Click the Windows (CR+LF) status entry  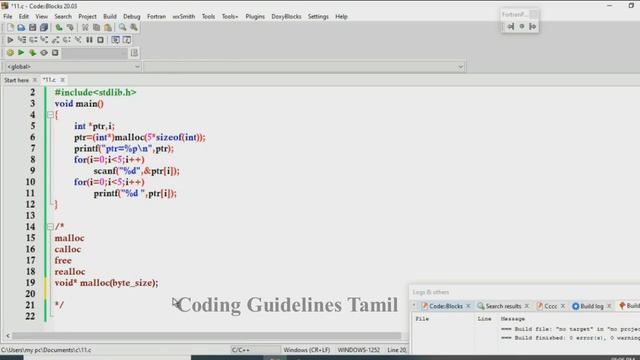click(x=307, y=350)
